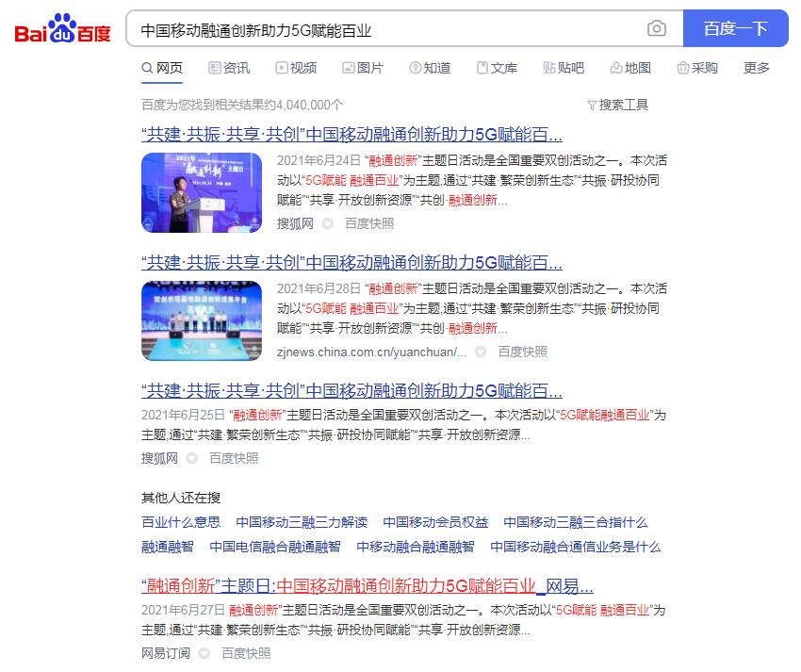The width and height of the screenshot is (801, 672).
Task: Open the speaker thumbnail of first result
Action: pyautogui.click(x=202, y=192)
